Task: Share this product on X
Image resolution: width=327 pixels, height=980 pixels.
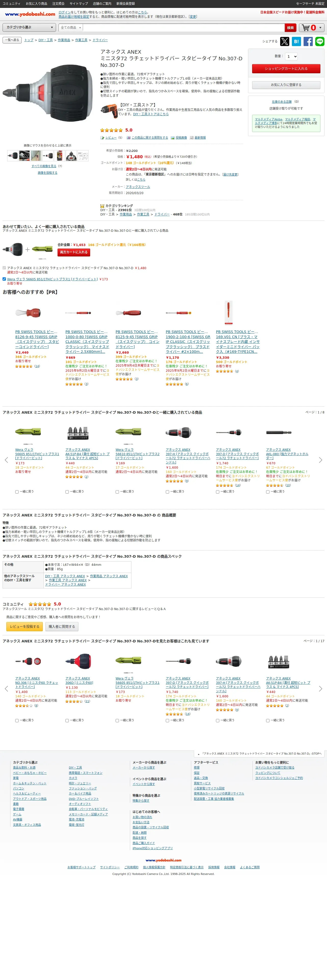Action: click(x=284, y=41)
